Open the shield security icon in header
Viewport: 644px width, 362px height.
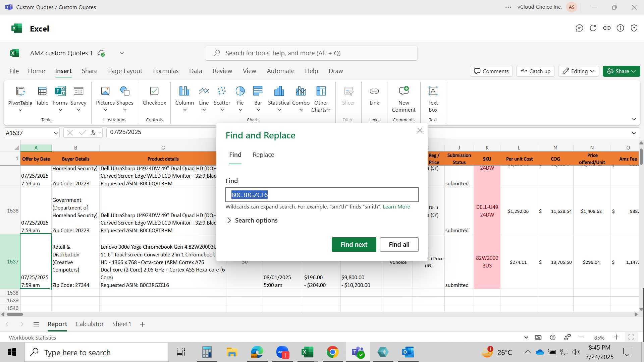[x=634, y=28]
